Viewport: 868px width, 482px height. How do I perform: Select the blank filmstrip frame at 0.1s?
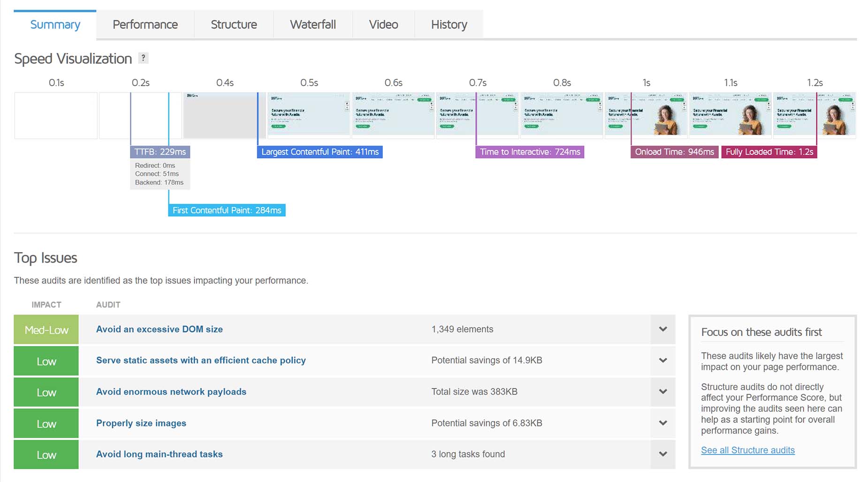coord(56,115)
